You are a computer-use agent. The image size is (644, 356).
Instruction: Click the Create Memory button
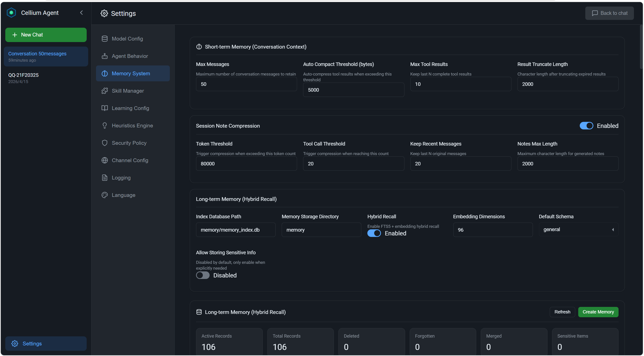click(x=598, y=312)
